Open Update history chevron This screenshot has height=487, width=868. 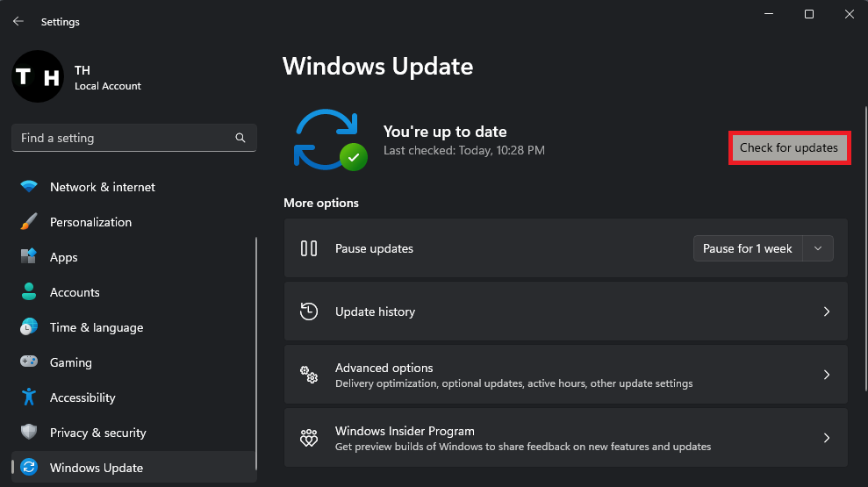pyautogui.click(x=827, y=312)
